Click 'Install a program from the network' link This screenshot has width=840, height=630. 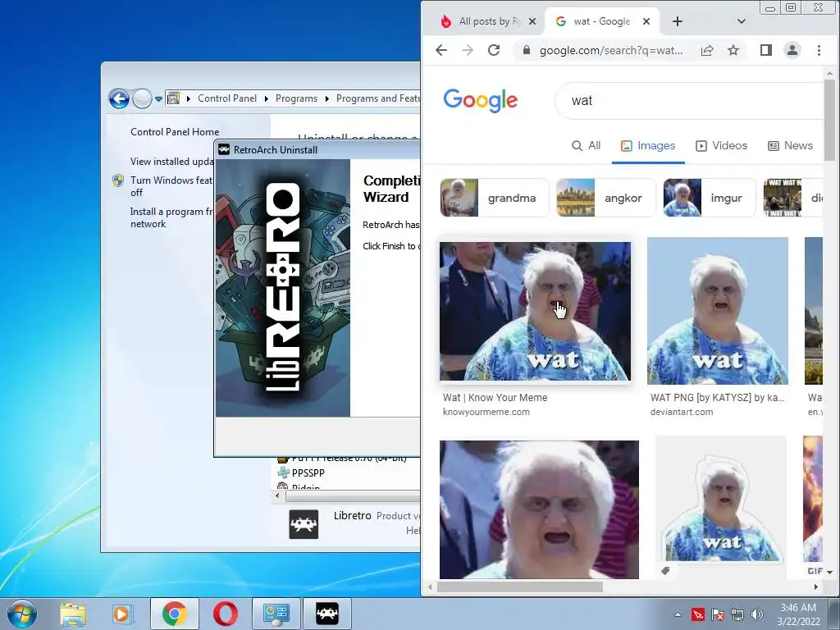(171, 217)
